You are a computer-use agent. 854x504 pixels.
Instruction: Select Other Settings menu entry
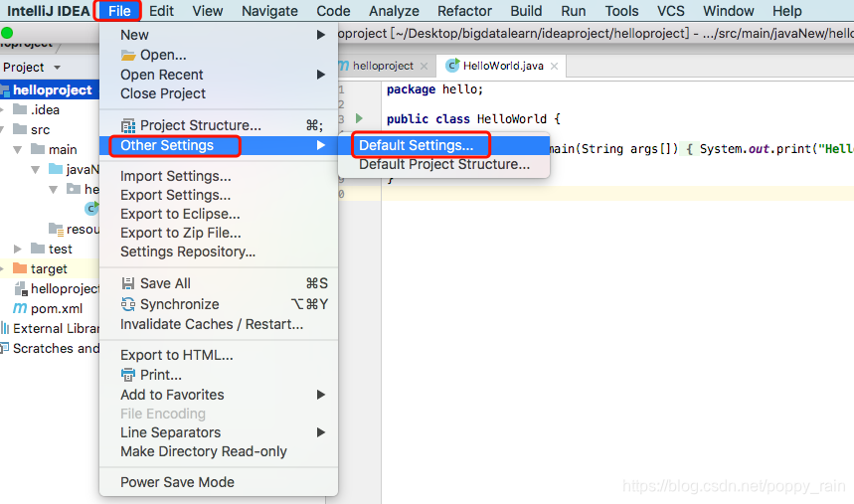[x=218, y=145]
